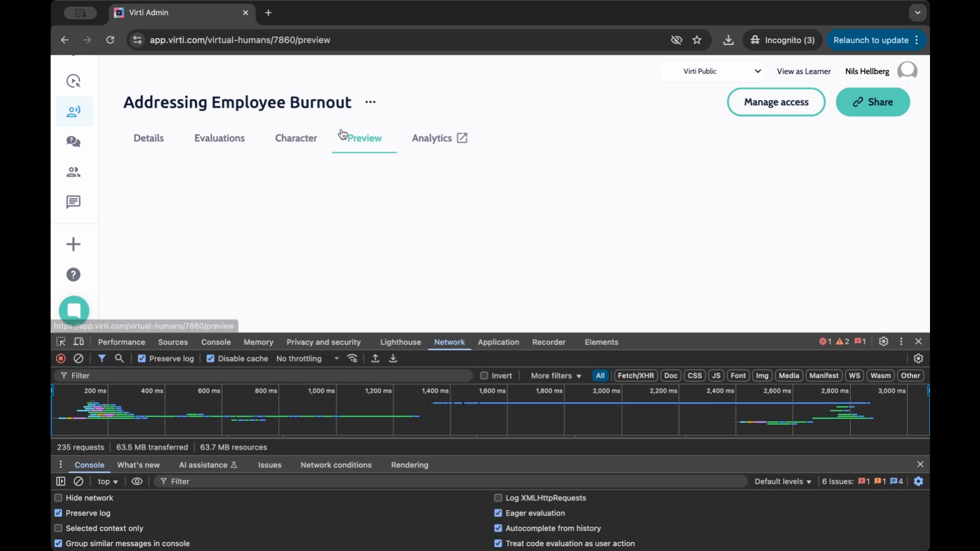Uncheck the Disable cache checkbox
The image size is (980, 551).
click(x=210, y=359)
